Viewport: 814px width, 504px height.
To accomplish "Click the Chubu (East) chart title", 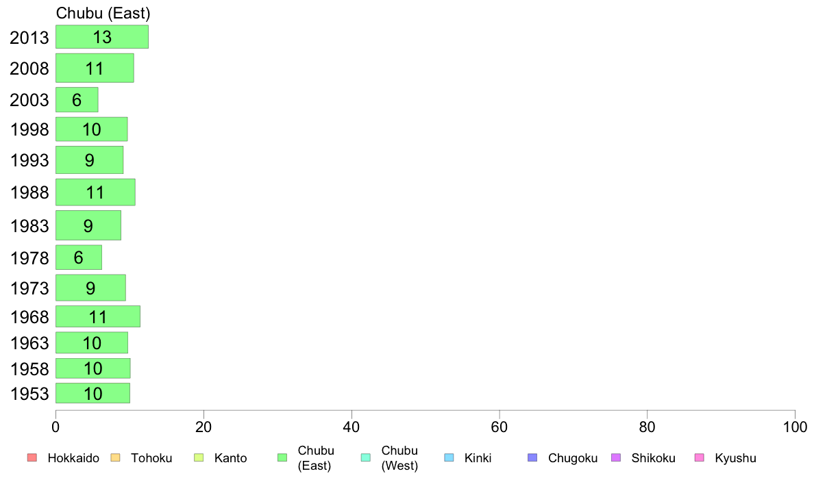I will [x=103, y=14].
